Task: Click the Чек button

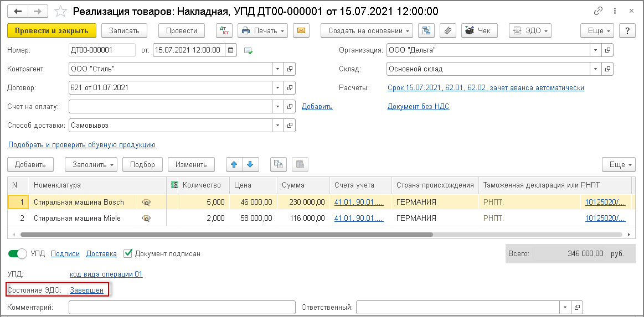Action: pyautogui.click(x=480, y=31)
